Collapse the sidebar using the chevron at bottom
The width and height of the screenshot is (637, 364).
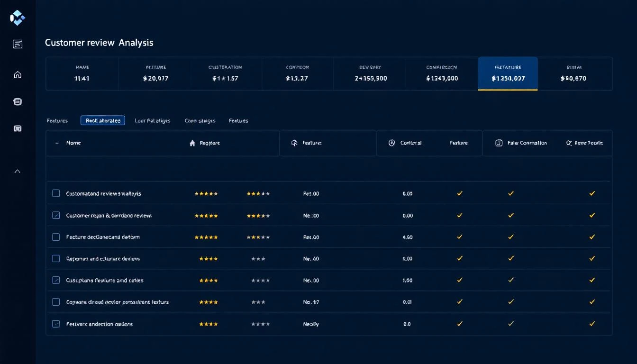[x=18, y=171]
